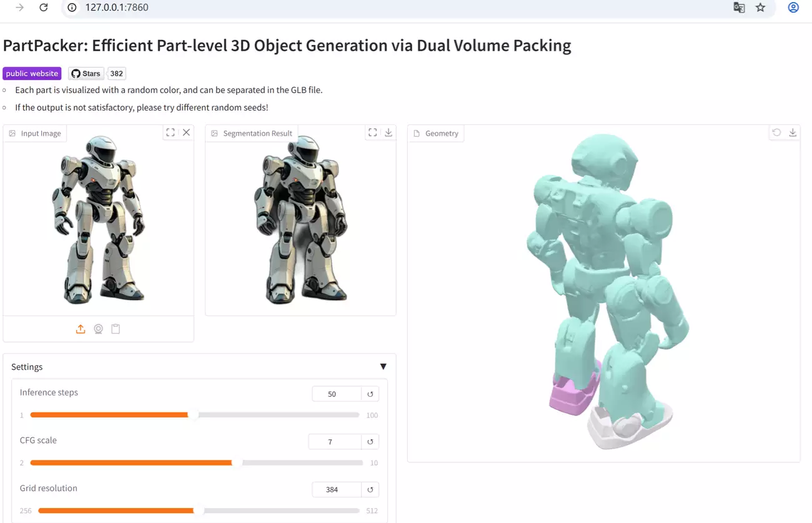
Task: Open site information icon in the address bar
Action: pos(72,7)
